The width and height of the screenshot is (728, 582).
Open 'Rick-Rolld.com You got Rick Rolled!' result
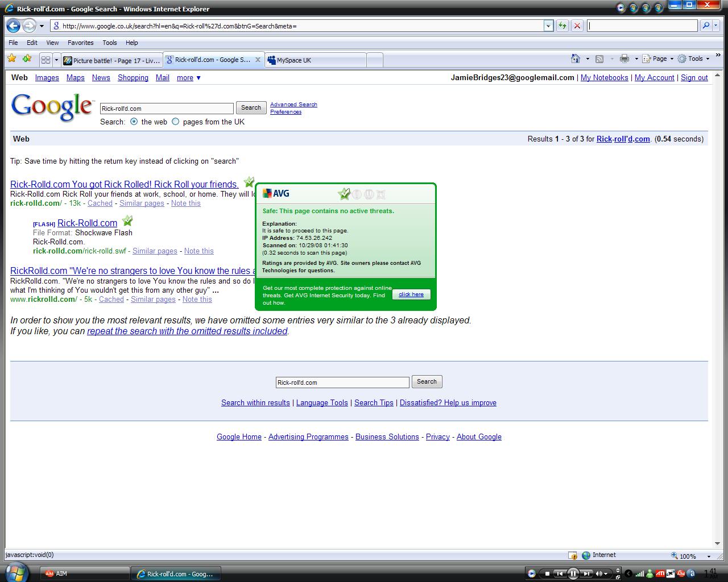point(125,184)
